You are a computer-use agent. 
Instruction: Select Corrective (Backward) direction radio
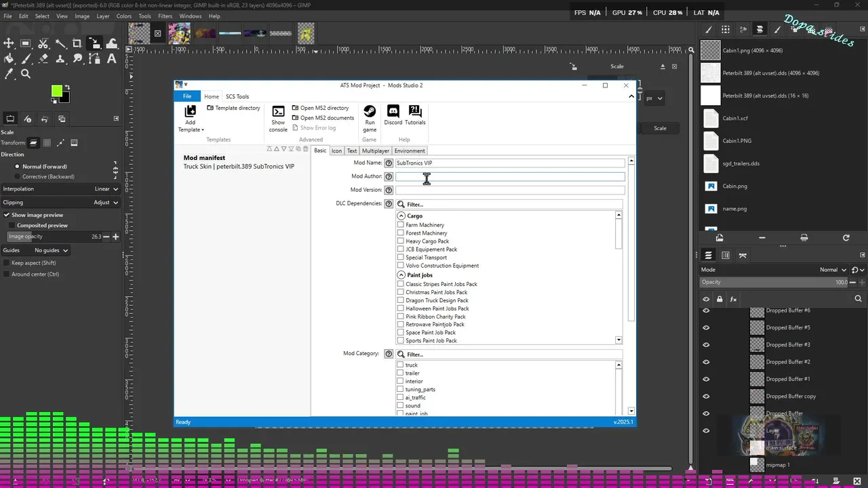click(18, 177)
